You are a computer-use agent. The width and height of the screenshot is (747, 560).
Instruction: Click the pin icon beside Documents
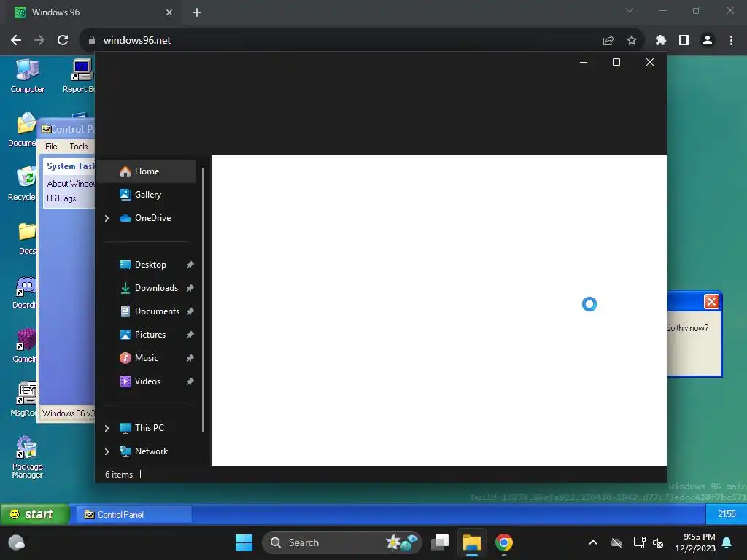click(x=190, y=311)
